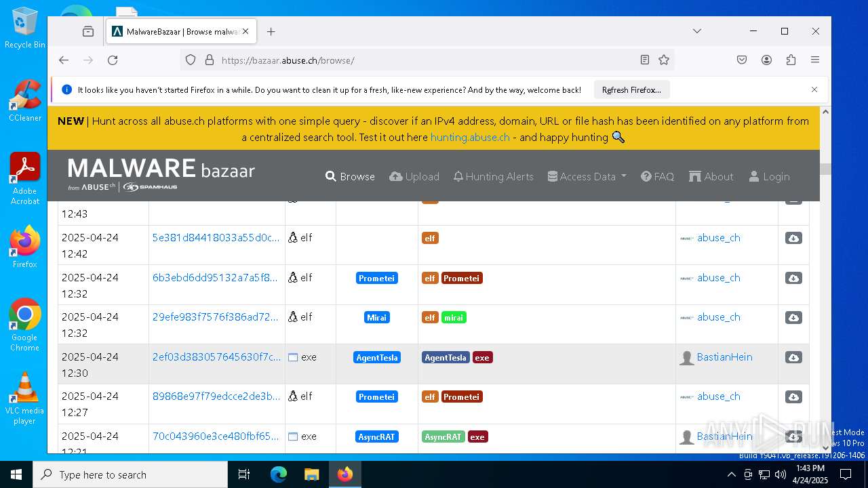Viewport: 868px width, 488px height.
Task: Download the 29efe983f7576f386ad72 sample
Action: click(x=793, y=317)
